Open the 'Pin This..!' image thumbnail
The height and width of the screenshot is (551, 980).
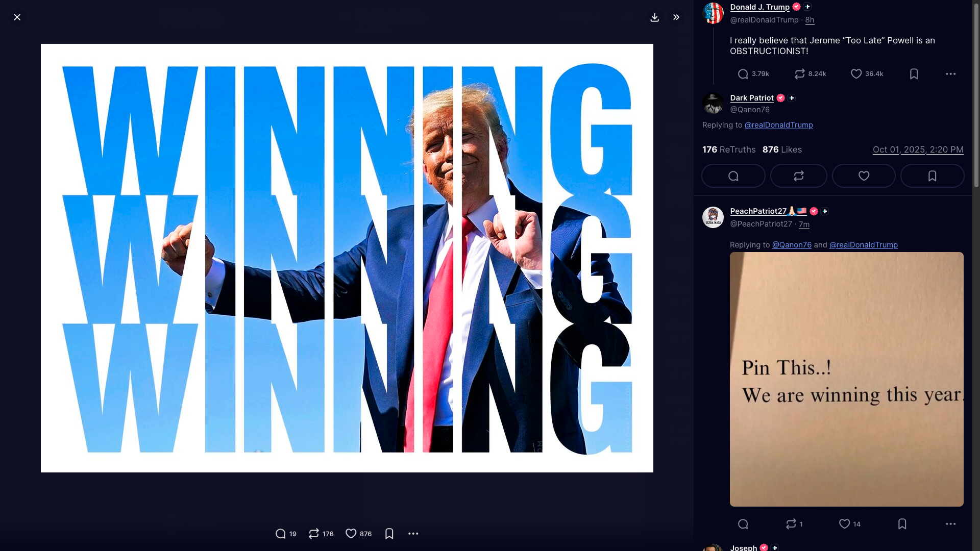coord(846,379)
